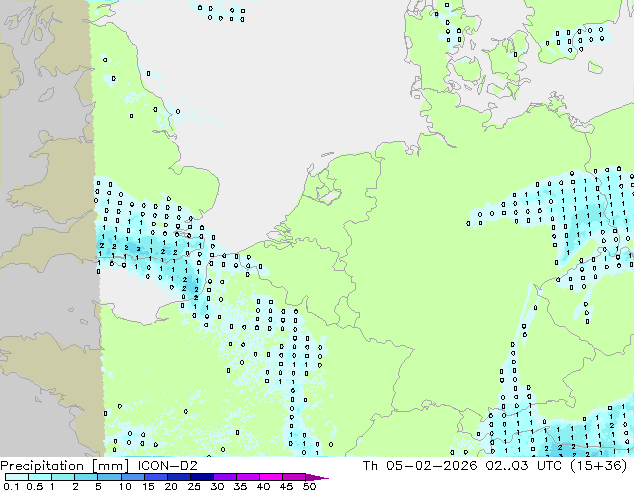
Task: Click the 'Precipitation [mm]' title text
Action: tap(65, 466)
